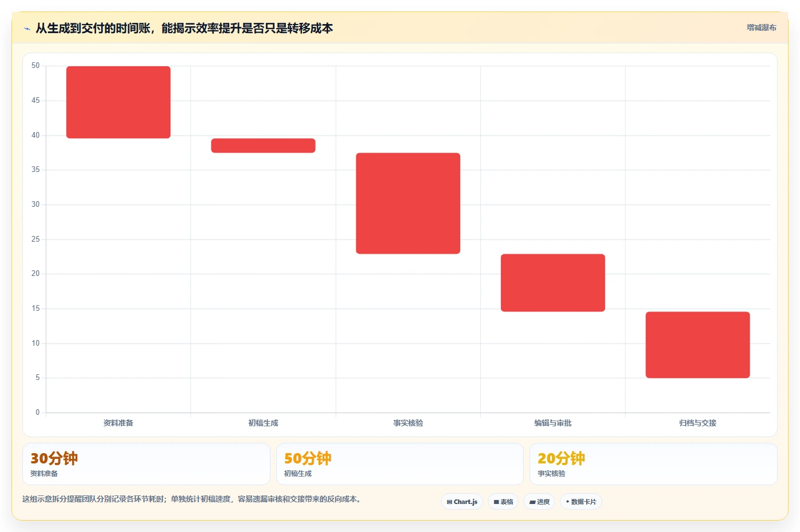Click x-axis label 资料准备
The image size is (800, 532).
(x=118, y=423)
